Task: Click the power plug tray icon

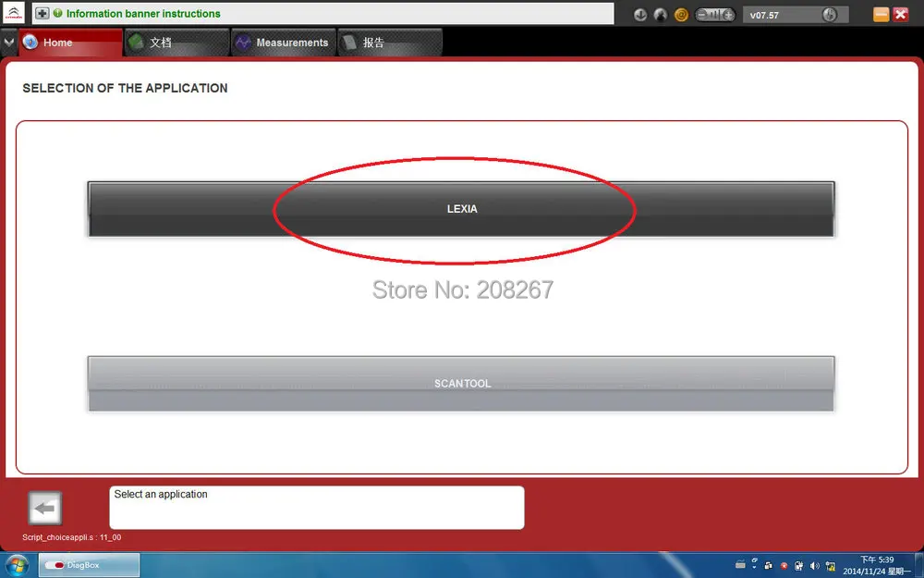Action: (x=799, y=566)
